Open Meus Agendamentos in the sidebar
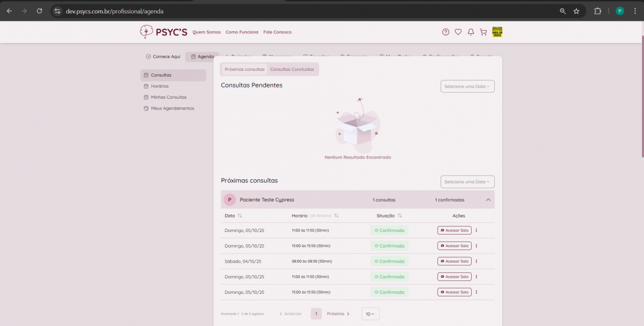 point(172,108)
